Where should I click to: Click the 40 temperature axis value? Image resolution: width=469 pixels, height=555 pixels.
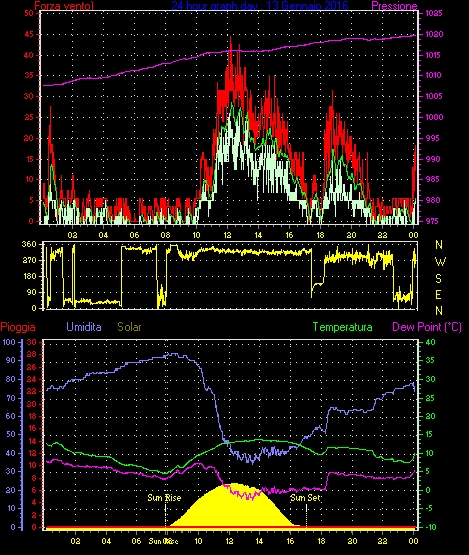tap(430, 342)
